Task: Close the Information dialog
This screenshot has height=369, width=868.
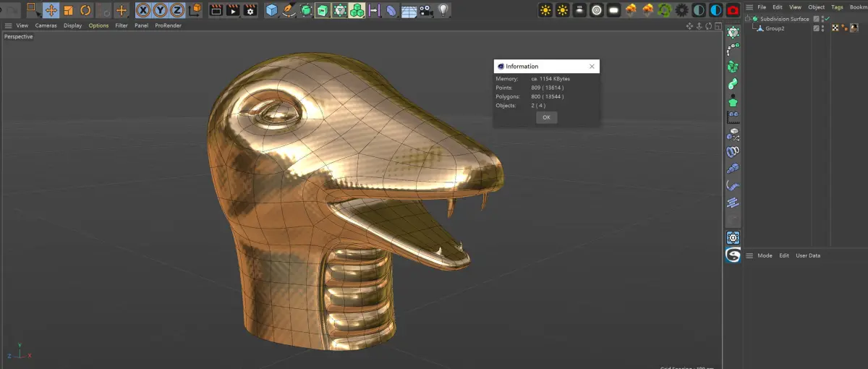Action: point(592,66)
